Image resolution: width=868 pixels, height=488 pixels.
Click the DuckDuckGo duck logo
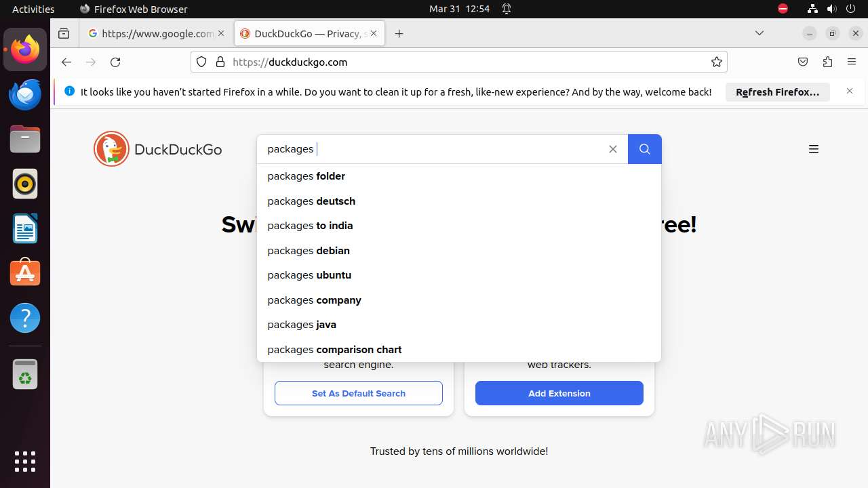coord(111,149)
